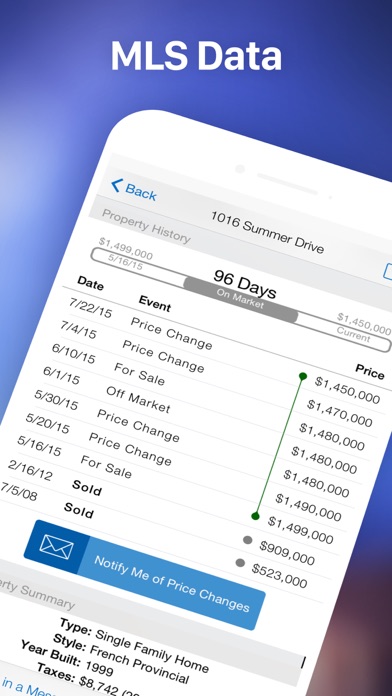Screen dimensions: 392x696
Task: Tap the 1016 Summer Drive title
Action: [267, 232]
